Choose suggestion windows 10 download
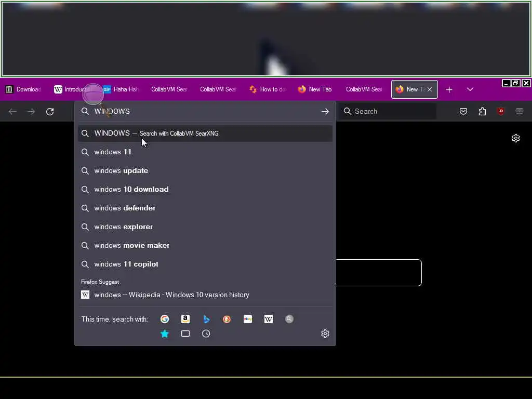This screenshot has height=399, width=532. (205, 189)
